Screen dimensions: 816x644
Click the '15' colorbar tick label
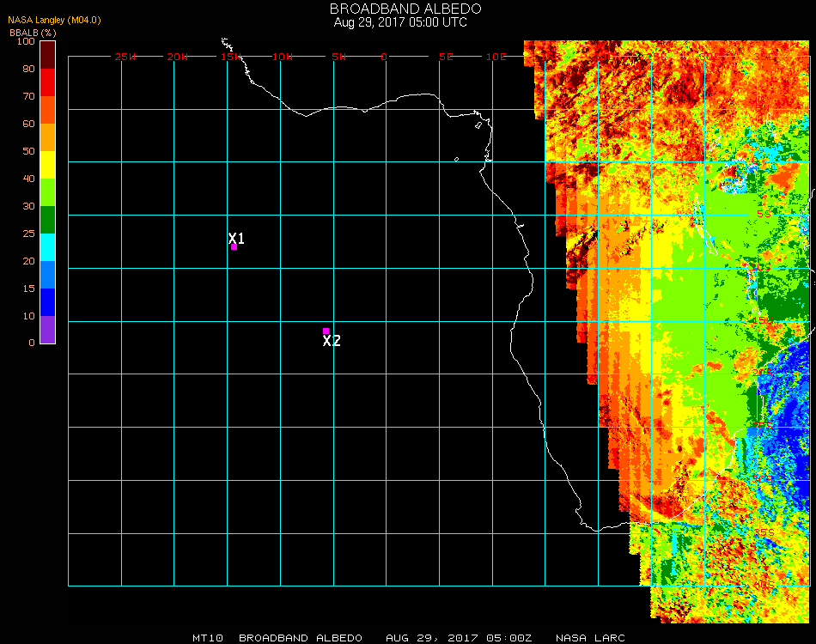[x=28, y=289]
